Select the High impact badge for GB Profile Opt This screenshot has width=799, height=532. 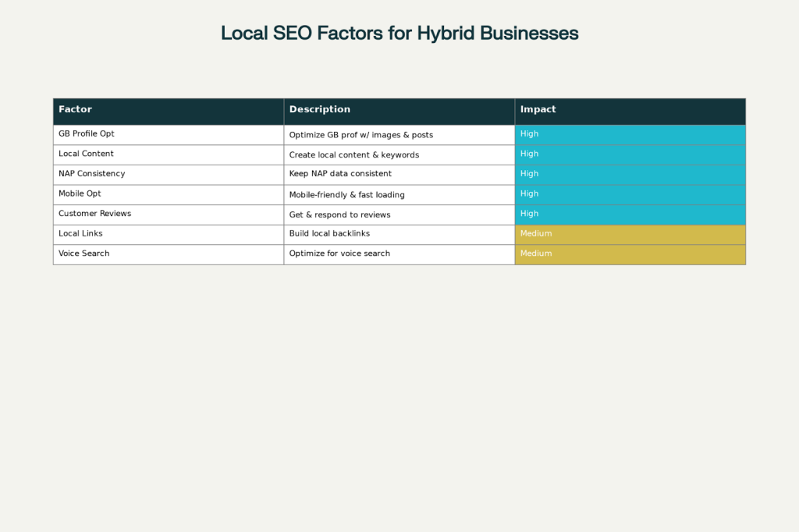630,133
